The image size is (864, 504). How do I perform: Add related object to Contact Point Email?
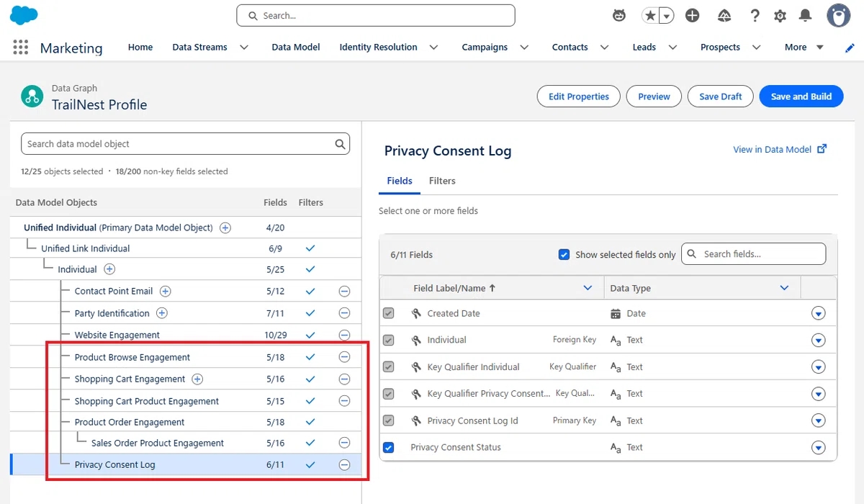(x=165, y=292)
